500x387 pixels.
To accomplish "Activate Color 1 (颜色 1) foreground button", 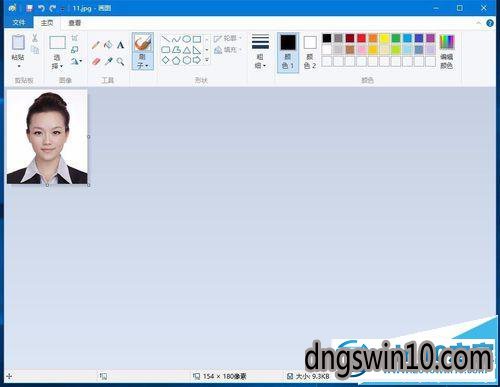I will (x=288, y=52).
